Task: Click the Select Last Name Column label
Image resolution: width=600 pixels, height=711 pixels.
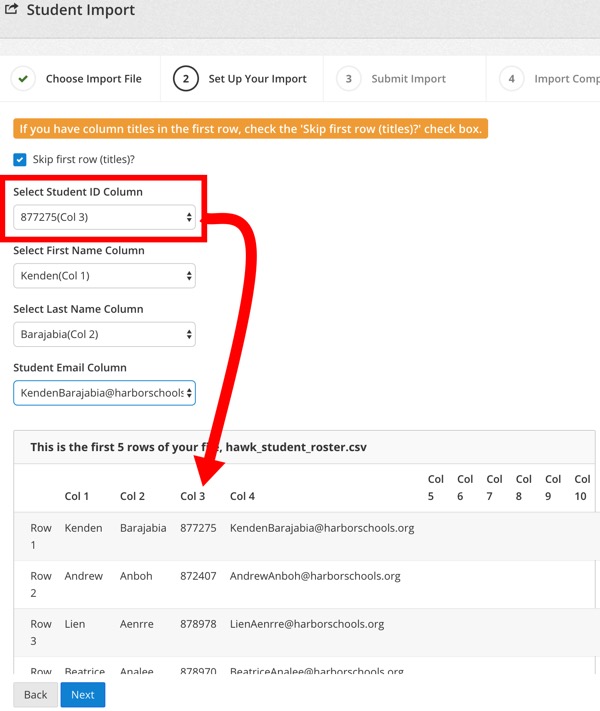Action: coord(78,309)
